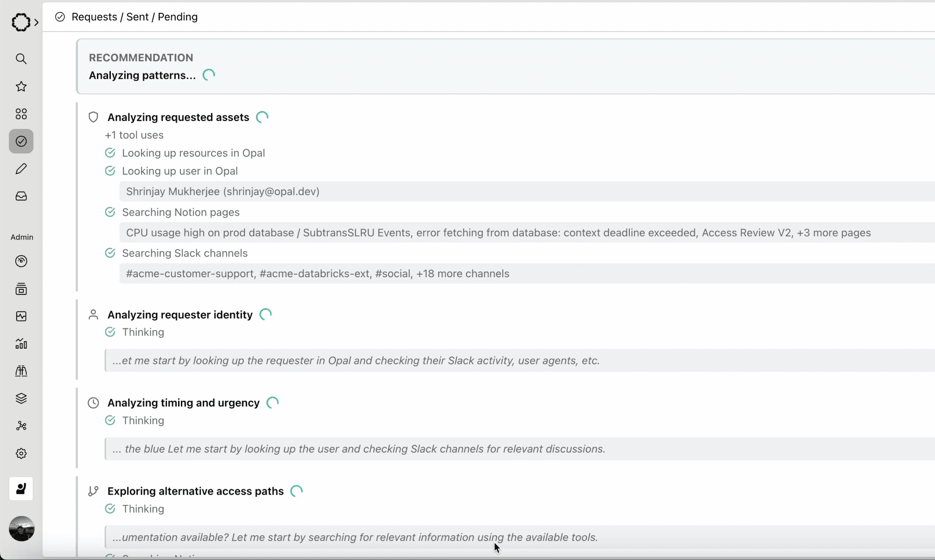Select the requests checkmark sidebar icon

(21, 141)
